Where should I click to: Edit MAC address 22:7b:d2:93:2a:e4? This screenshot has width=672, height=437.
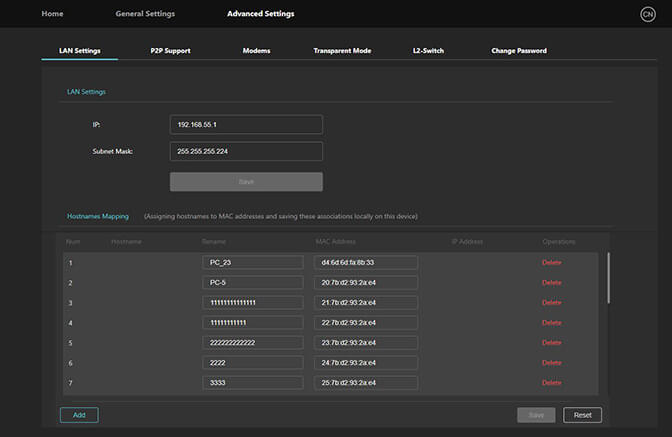pyautogui.click(x=366, y=323)
